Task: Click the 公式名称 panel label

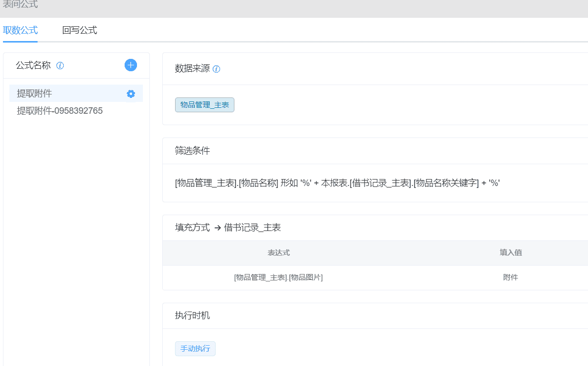Action: (33, 65)
